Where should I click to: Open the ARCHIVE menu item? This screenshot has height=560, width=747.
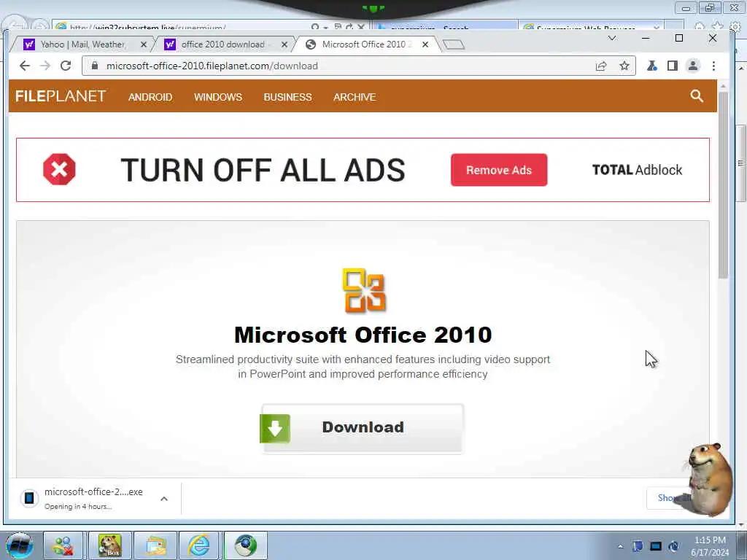pos(355,97)
